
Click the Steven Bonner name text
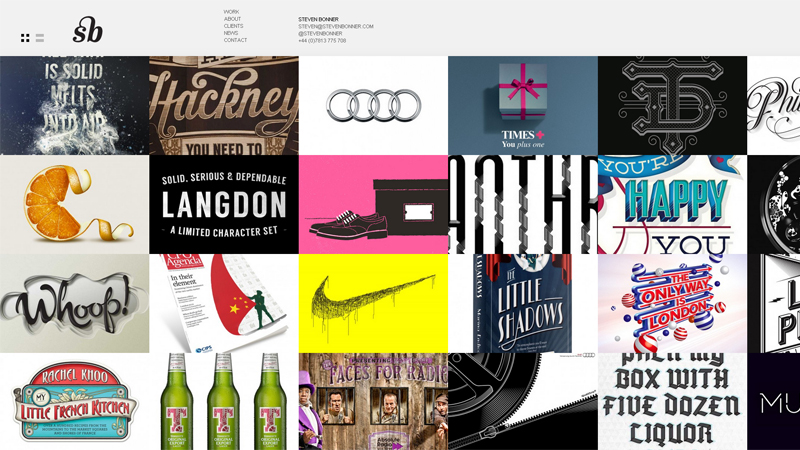click(318, 19)
